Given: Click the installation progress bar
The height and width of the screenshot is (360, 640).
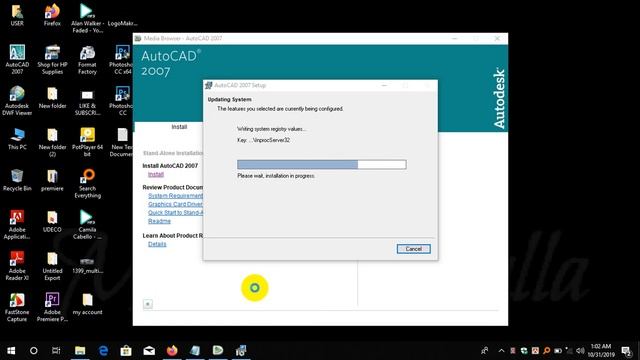Looking at the screenshot, I should click(x=322, y=164).
